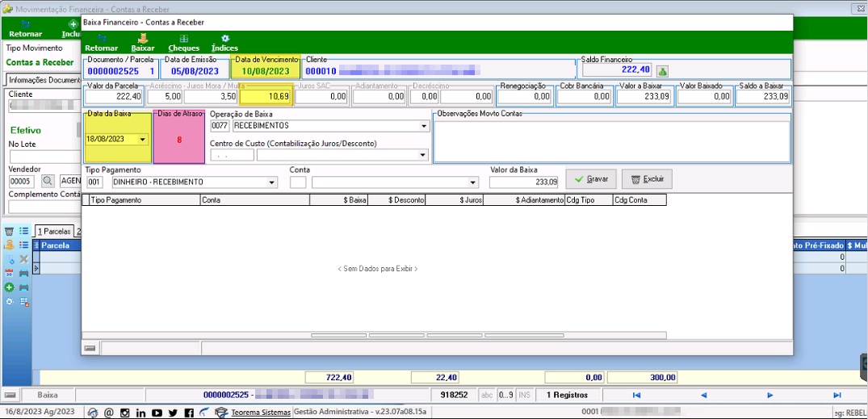This screenshot has height=419, width=868.
Task: Click the Saldo a Baixar value 233,09
Action: point(763,96)
